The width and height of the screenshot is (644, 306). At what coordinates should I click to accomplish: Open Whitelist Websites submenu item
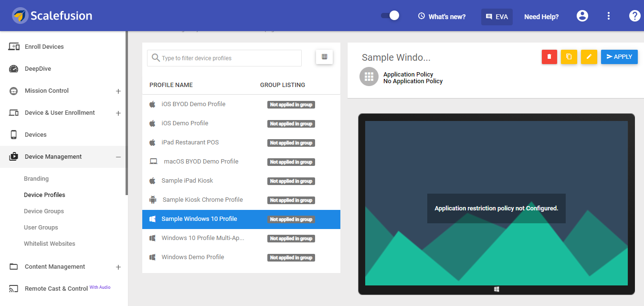(x=50, y=243)
